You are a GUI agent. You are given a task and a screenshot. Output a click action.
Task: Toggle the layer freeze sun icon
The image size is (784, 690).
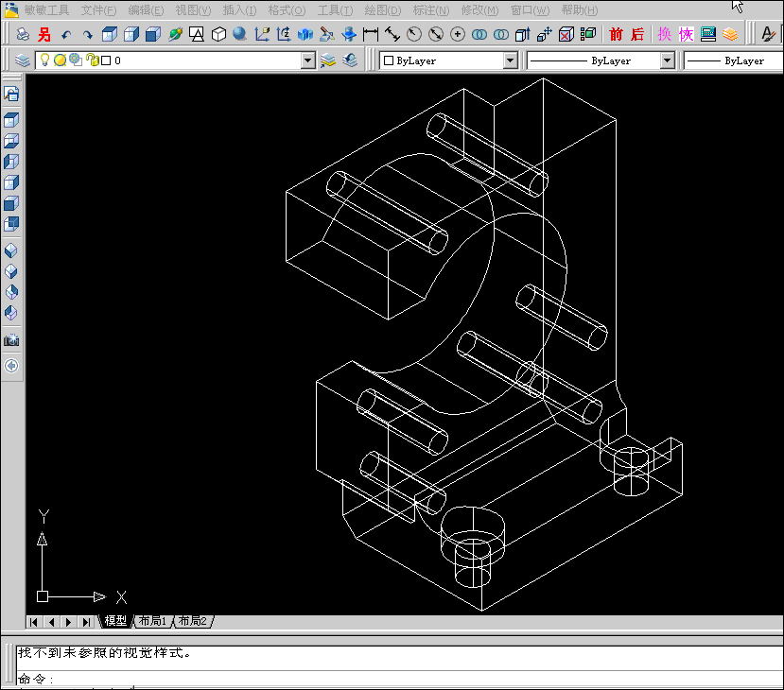coord(60,60)
